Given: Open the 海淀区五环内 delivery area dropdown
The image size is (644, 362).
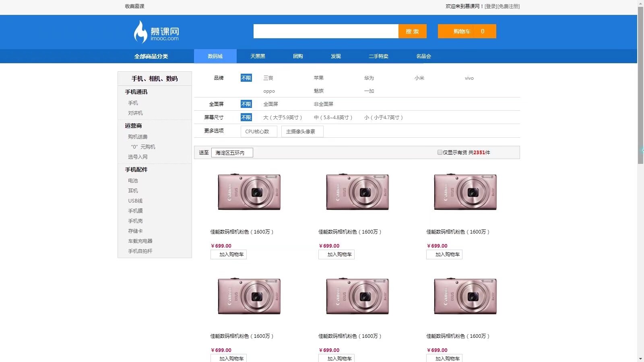Looking at the screenshot, I should [x=232, y=153].
